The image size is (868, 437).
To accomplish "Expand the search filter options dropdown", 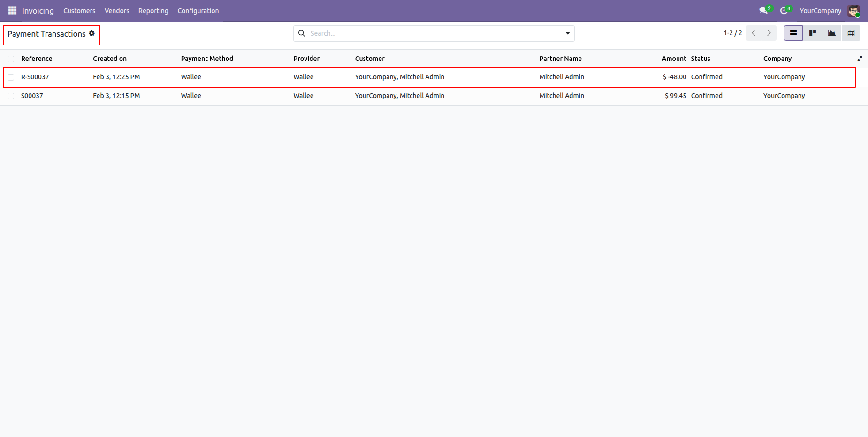I will [x=568, y=33].
